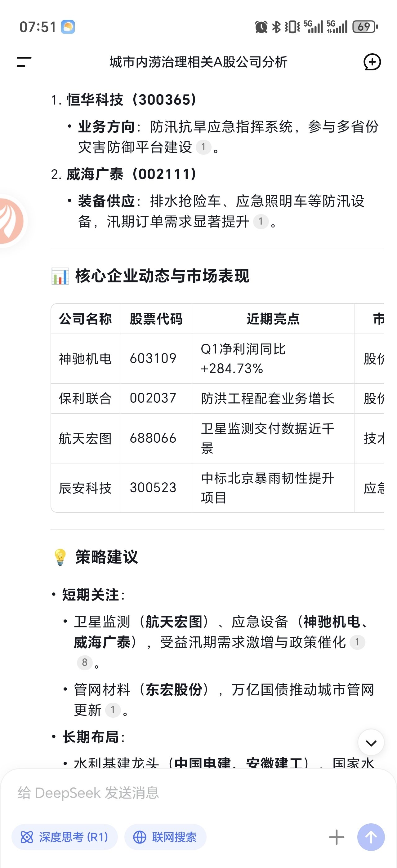Tap the message input field
The height and width of the screenshot is (868, 397).
point(198,793)
